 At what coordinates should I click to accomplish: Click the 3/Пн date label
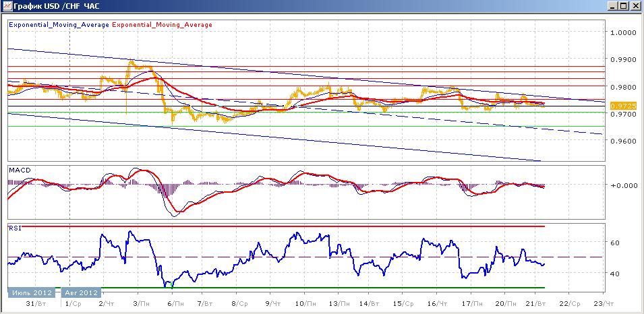coord(142,304)
